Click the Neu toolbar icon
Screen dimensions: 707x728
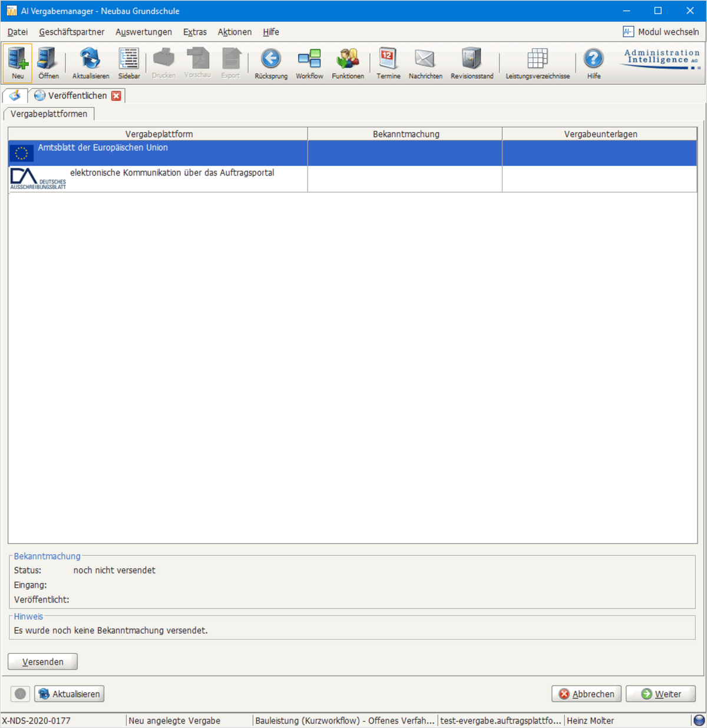[18, 62]
